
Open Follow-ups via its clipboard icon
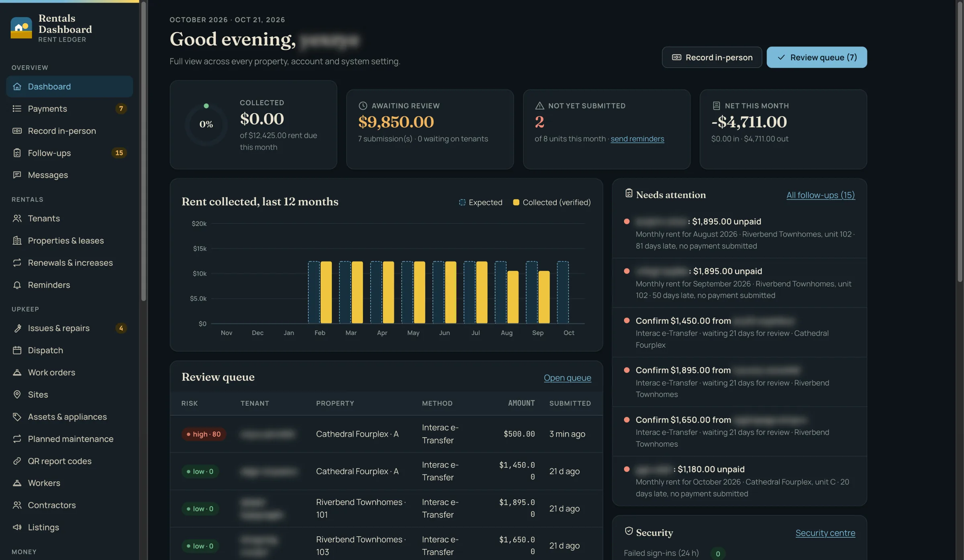(17, 153)
